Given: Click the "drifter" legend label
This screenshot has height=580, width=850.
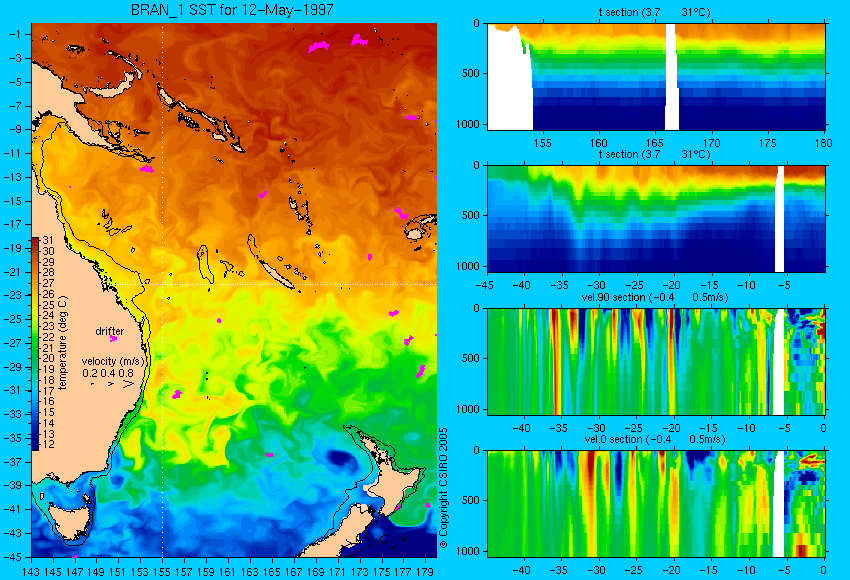Looking at the screenshot, I should [x=110, y=331].
